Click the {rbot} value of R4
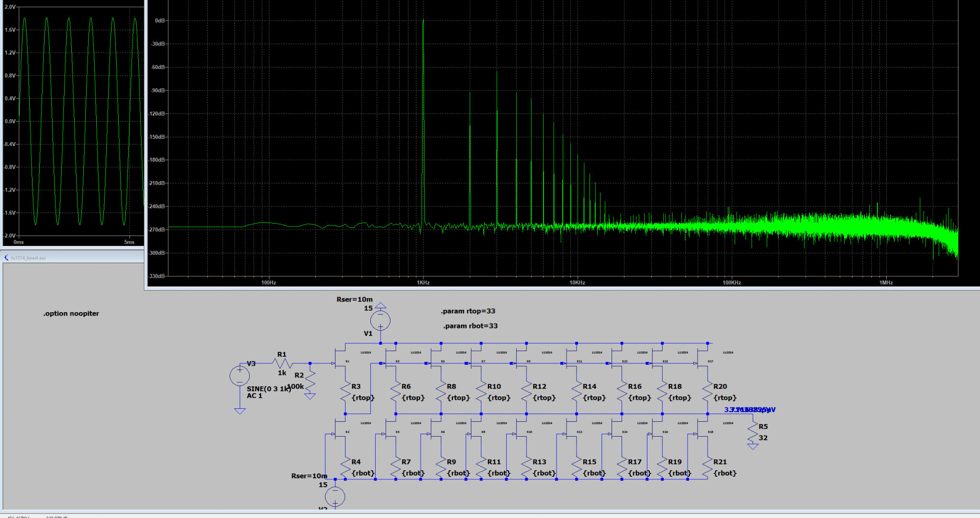 click(x=363, y=473)
